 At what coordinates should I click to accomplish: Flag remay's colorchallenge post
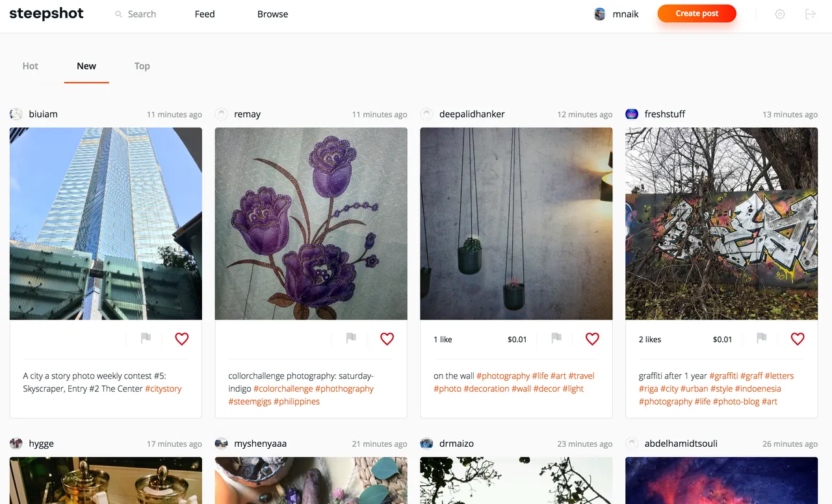click(351, 338)
